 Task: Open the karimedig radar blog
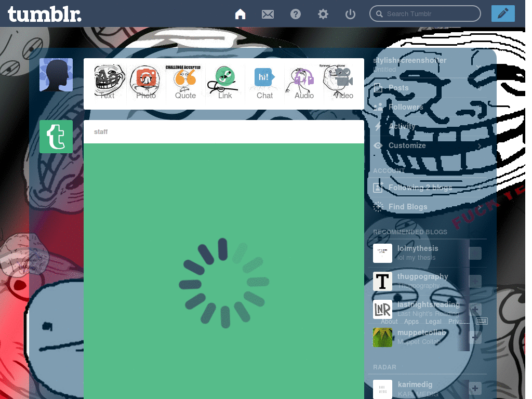tap(415, 384)
